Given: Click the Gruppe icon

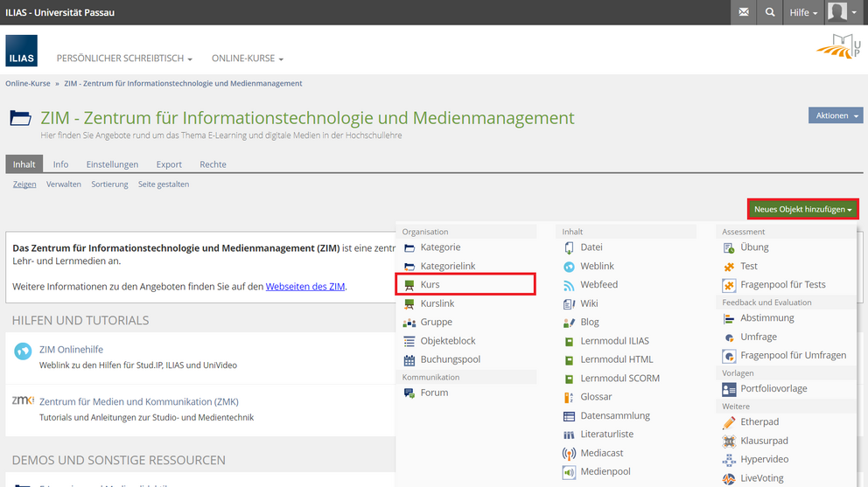Looking at the screenshot, I should (x=409, y=322).
